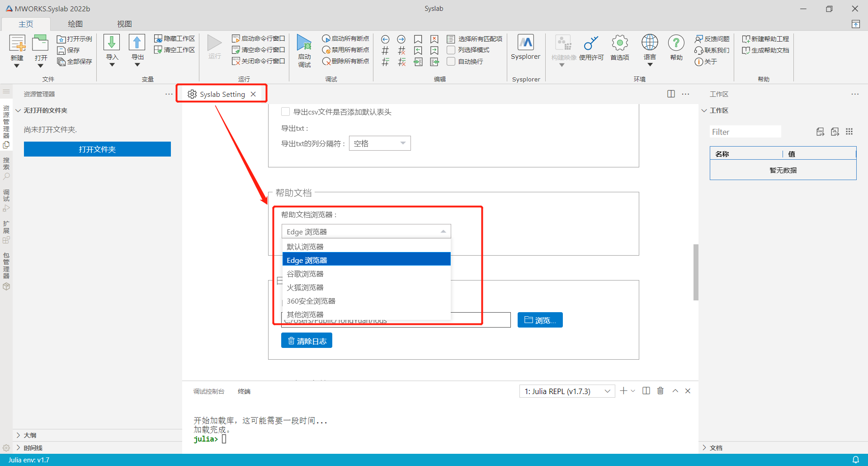This screenshot has height=466, width=868.
Task: Open the Julia REPL terminal selector dropdown
Action: click(567, 391)
